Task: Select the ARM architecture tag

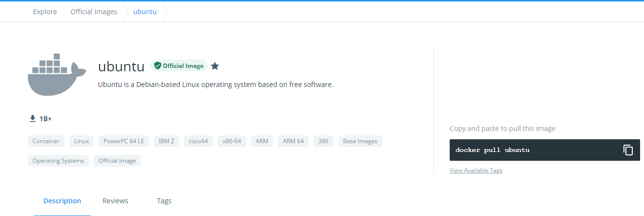Action: (x=262, y=141)
